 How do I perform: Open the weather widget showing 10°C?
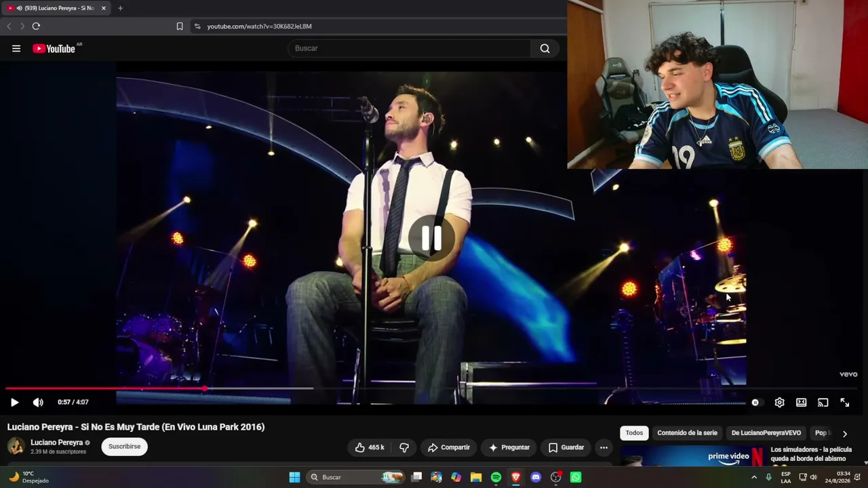(30, 477)
